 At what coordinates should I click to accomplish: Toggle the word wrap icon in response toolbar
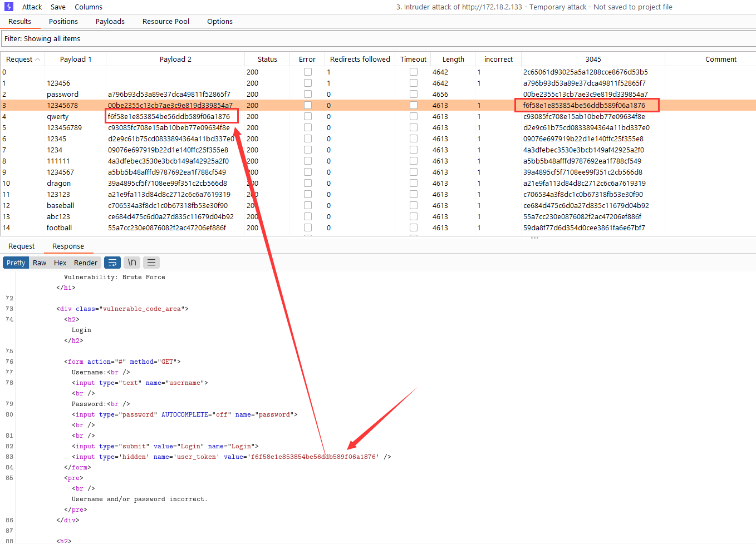112,263
